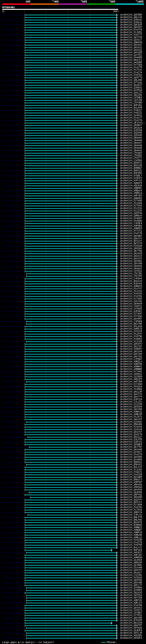This screenshot has width=146, height=644.
Task: Click the red 20% identity legend segment
Action: [16, 4]
